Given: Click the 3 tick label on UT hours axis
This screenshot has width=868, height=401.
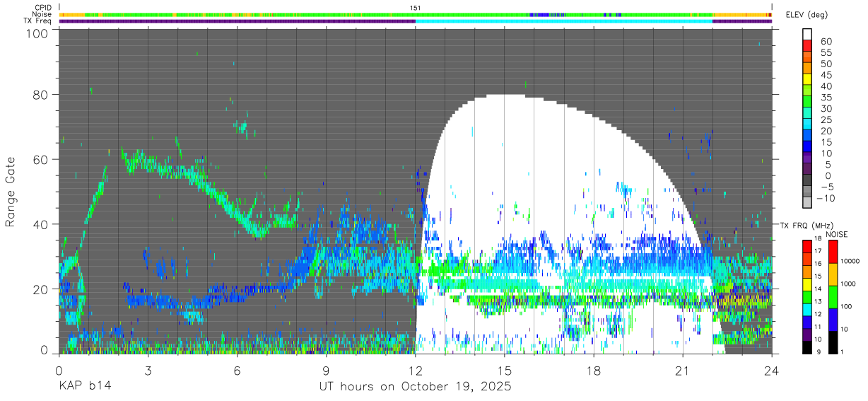Looking at the screenshot, I should click(148, 371).
